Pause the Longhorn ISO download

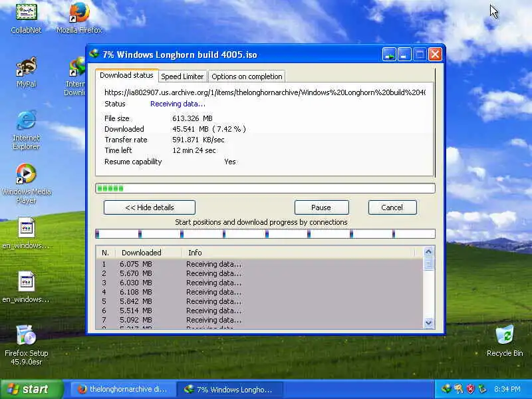tap(321, 207)
